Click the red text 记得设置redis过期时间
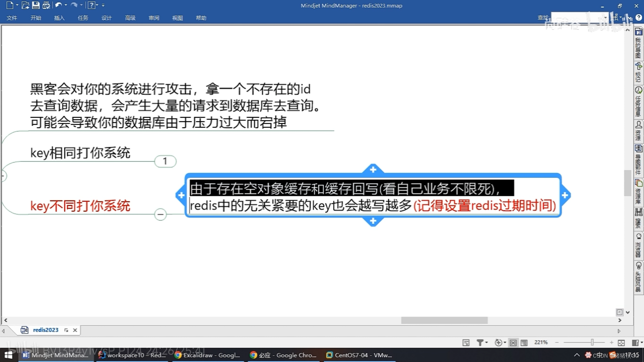 (x=484, y=205)
